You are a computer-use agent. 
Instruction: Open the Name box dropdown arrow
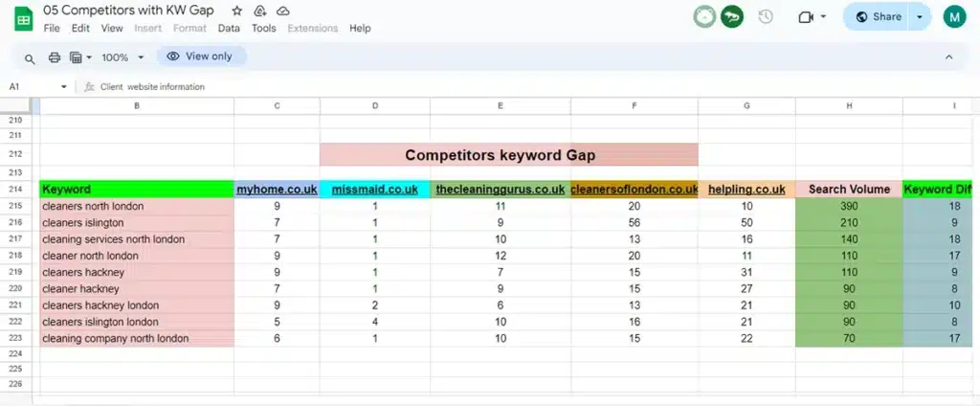[x=64, y=87]
